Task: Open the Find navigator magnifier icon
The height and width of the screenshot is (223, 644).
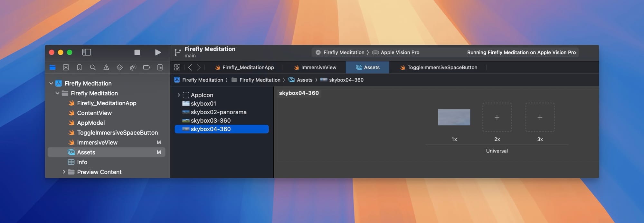Action: [x=93, y=67]
